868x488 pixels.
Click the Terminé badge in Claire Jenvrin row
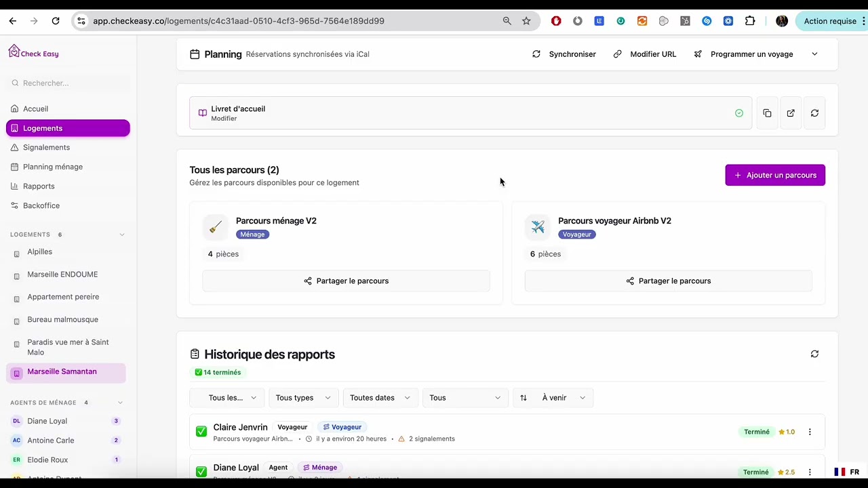756,432
